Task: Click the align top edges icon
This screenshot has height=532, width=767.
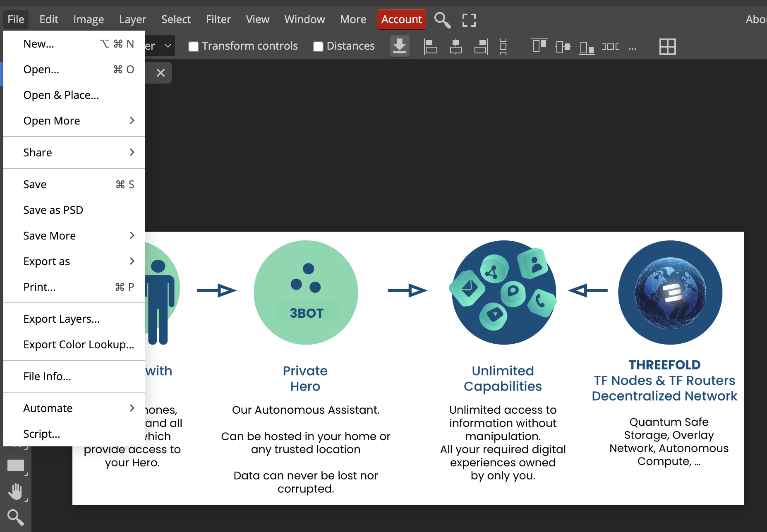Action: point(539,46)
